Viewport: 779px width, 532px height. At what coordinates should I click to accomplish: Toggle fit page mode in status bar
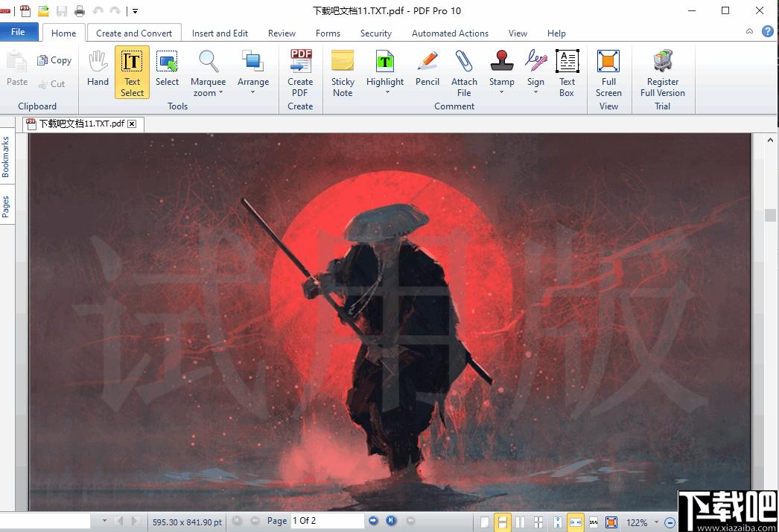pos(611,522)
